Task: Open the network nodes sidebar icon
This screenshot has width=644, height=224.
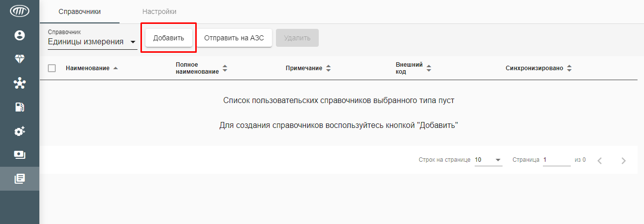Action: (x=19, y=83)
